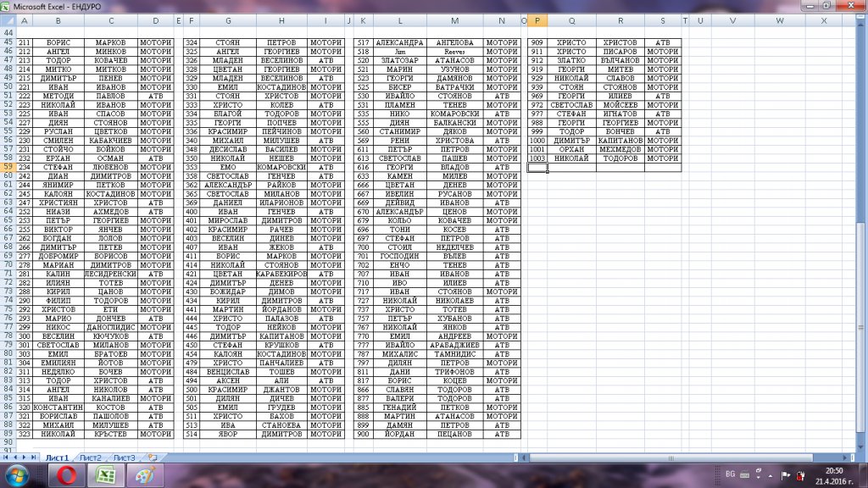Image resolution: width=868 pixels, height=488 pixels.
Task: Click the cell containing ТАМНИДИС
Action: pos(454,353)
